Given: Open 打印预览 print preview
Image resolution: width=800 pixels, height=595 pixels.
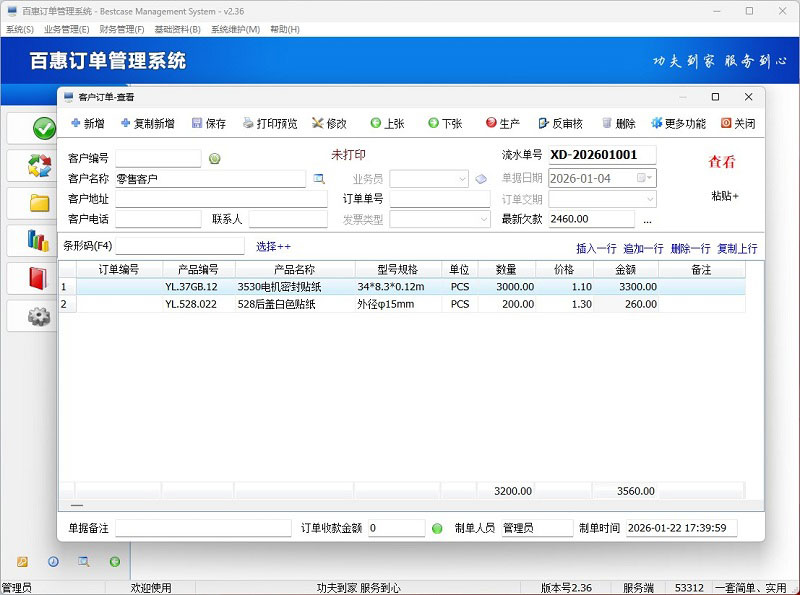Looking at the screenshot, I should (x=270, y=123).
